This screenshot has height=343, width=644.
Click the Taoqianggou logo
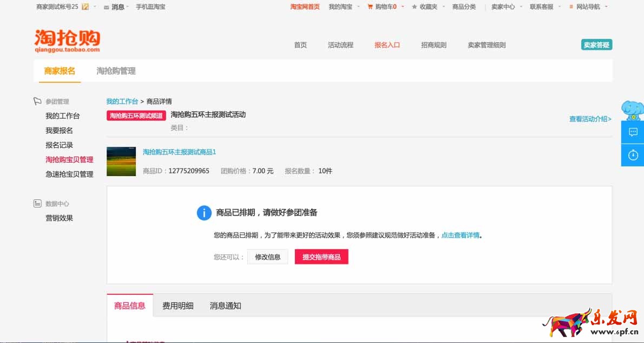(x=67, y=41)
